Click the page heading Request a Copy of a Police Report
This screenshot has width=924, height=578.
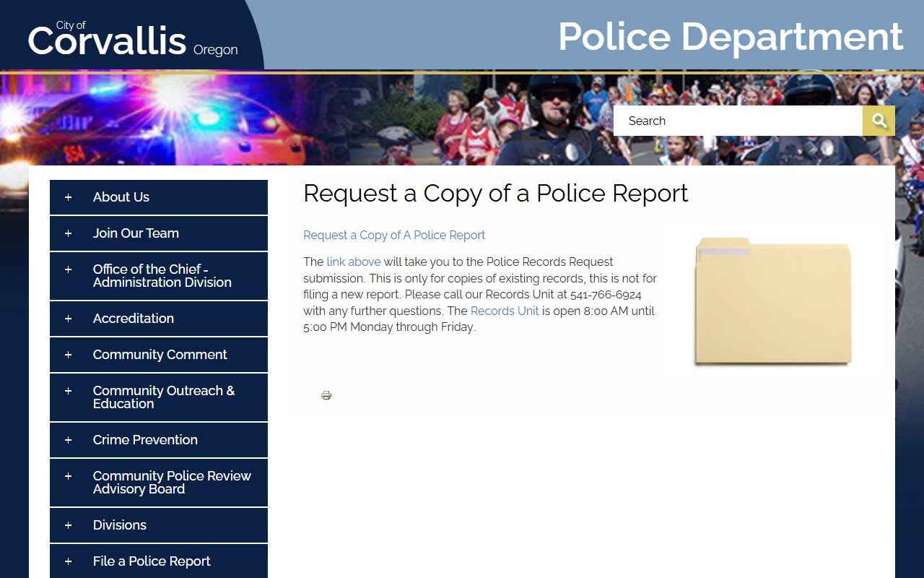point(496,194)
